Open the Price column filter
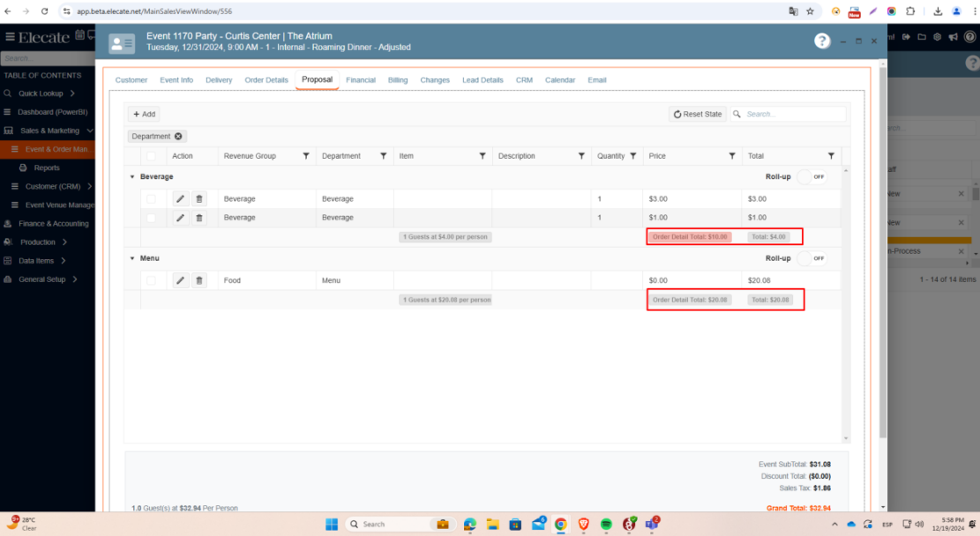 [x=732, y=156]
